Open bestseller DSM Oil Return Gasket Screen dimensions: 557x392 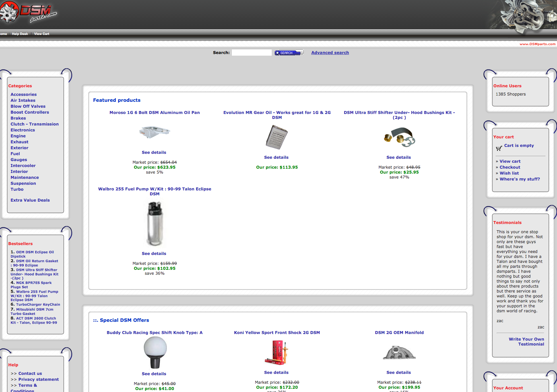[34, 263]
